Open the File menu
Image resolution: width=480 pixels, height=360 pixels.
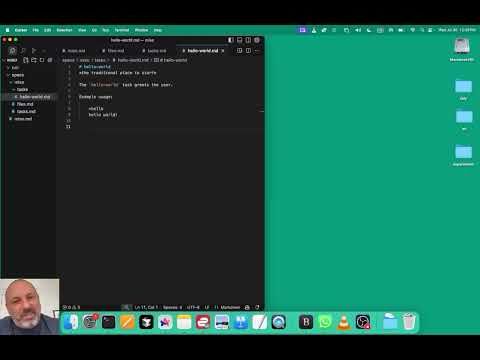coord(36,30)
